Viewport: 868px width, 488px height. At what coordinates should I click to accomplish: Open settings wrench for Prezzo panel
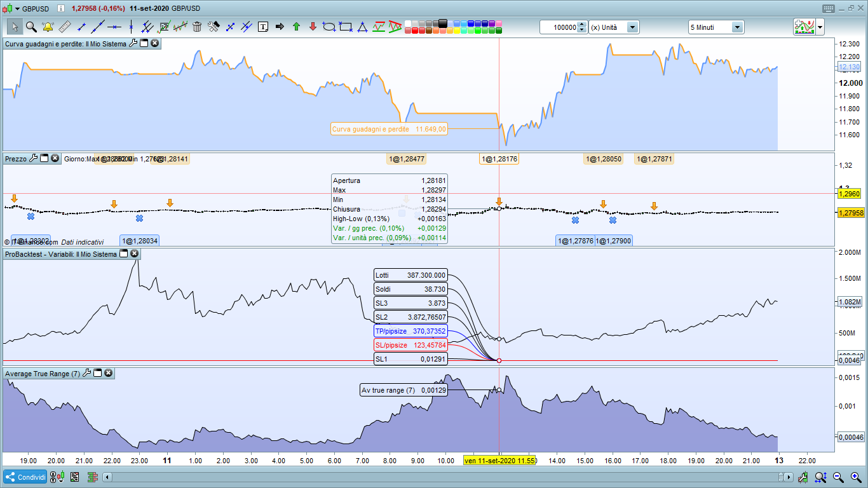[x=34, y=158]
